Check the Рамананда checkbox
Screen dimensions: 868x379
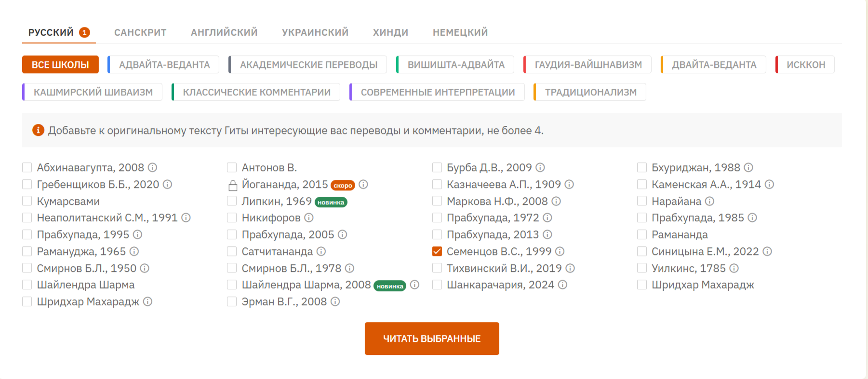tap(642, 234)
